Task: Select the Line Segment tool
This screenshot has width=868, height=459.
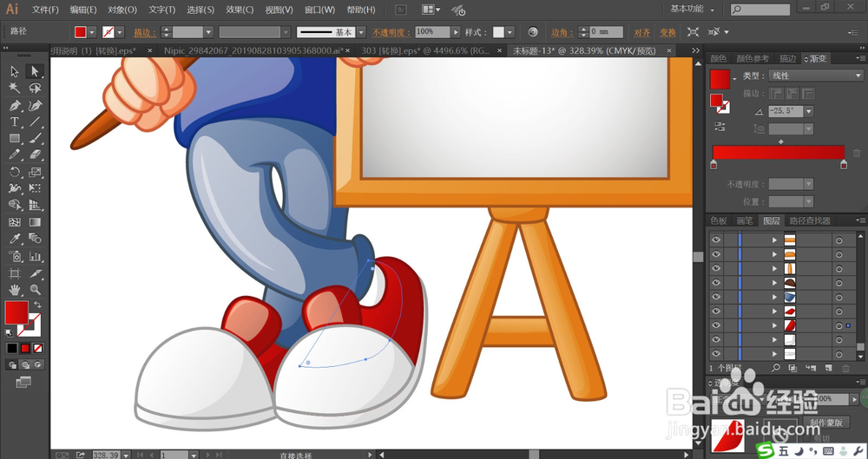Action: (x=35, y=121)
